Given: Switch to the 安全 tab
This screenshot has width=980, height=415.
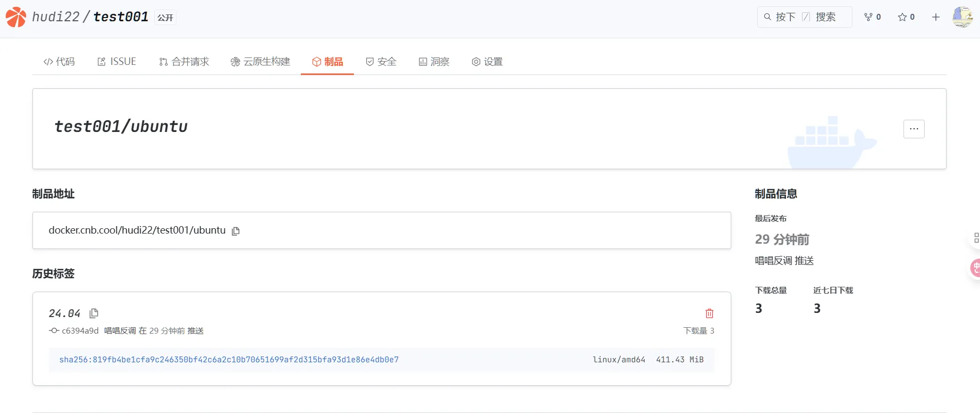Looking at the screenshot, I should 381,62.
